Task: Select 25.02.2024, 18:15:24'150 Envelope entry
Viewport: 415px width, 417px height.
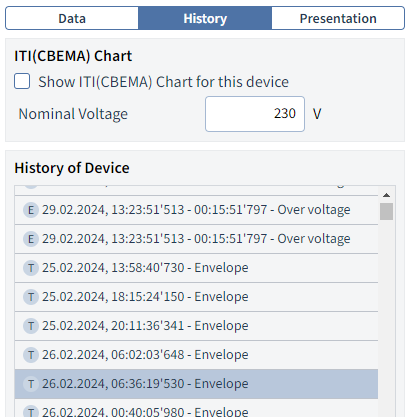Action: point(196,297)
